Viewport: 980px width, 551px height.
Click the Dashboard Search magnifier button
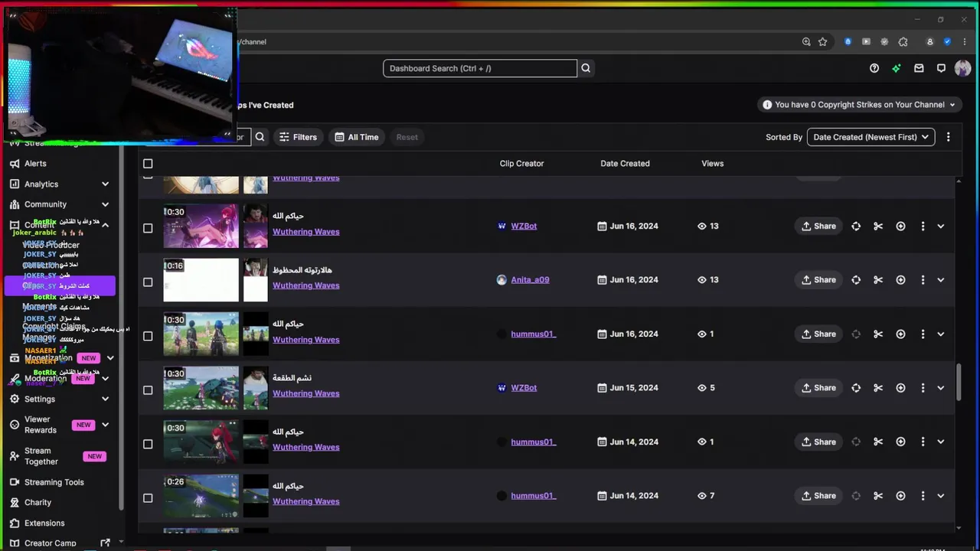click(586, 68)
